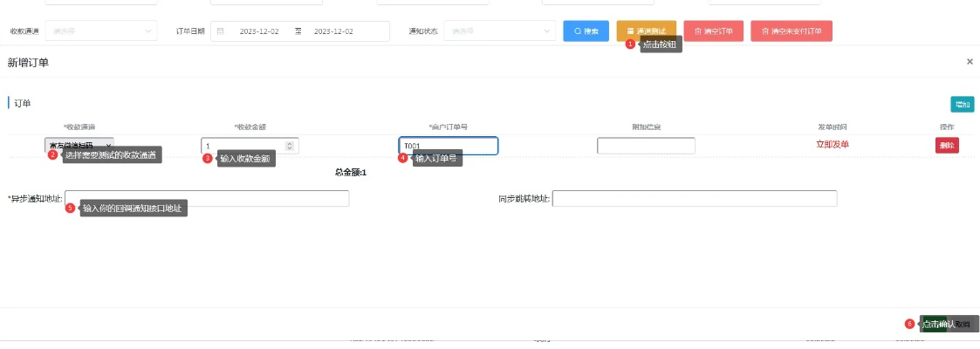Click the stepper arrows in the 收款金额 field
This screenshot has height=349, width=980.
[x=290, y=146]
